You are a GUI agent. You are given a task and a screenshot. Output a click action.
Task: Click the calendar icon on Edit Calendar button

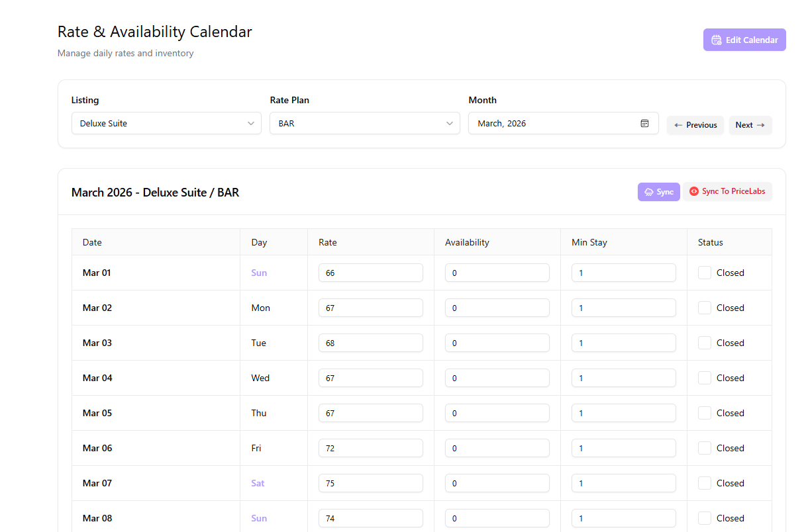716,40
